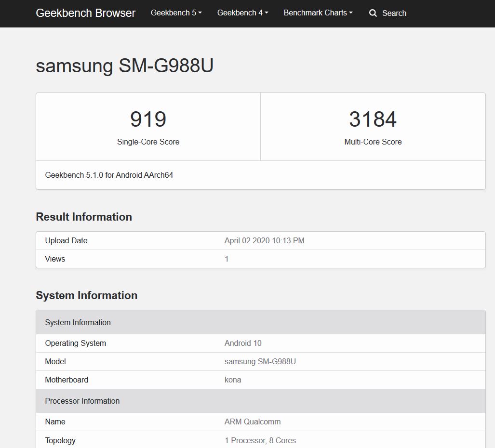Open the Geekbench 5 dropdown menu
Image resolution: width=495 pixels, height=448 pixels.
176,13
